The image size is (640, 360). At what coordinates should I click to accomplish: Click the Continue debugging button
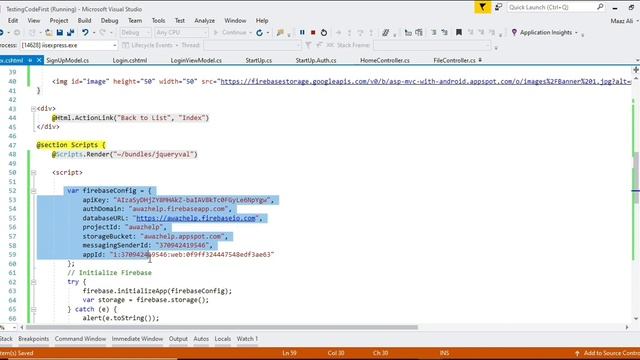pyautogui.click(x=230, y=32)
